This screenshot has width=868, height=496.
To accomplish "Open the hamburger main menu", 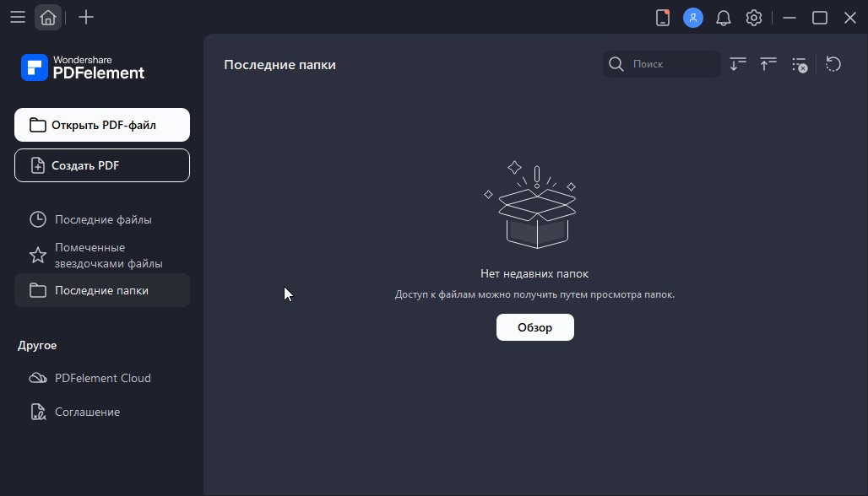I will [17, 18].
